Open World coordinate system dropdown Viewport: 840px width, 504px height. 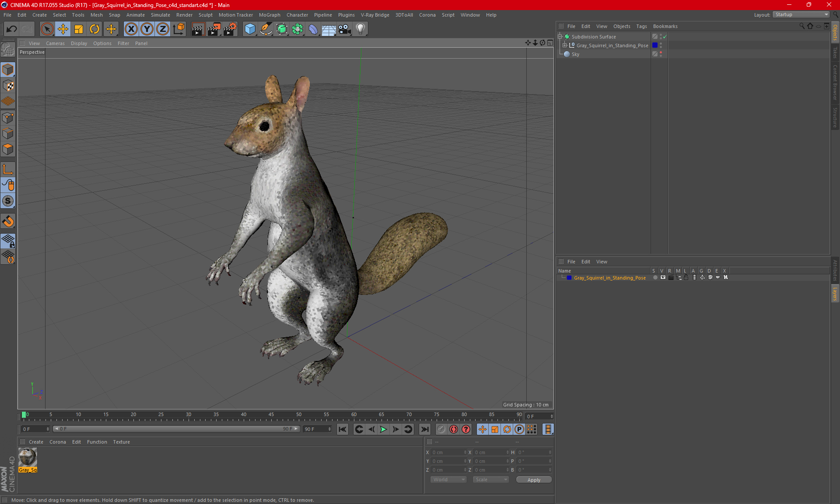pyautogui.click(x=448, y=479)
